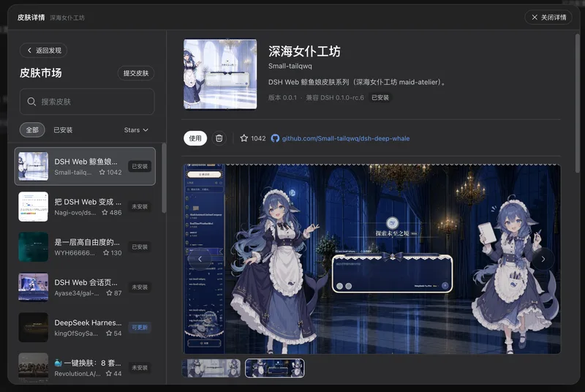Image resolution: width=585 pixels, height=392 pixels.
Task: Click the 皮肤市场 heading
Action: pyautogui.click(x=41, y=72)
